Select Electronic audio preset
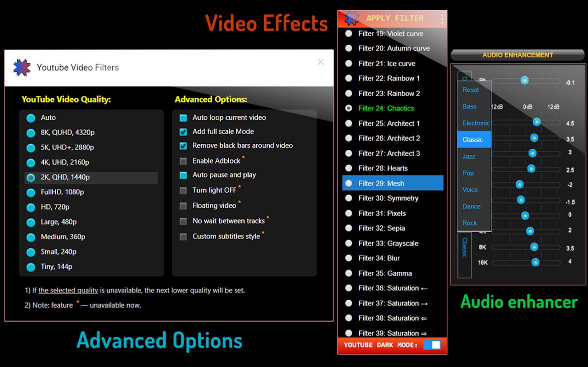The height and width of the screenshot is (367, 588). [474, 123]
